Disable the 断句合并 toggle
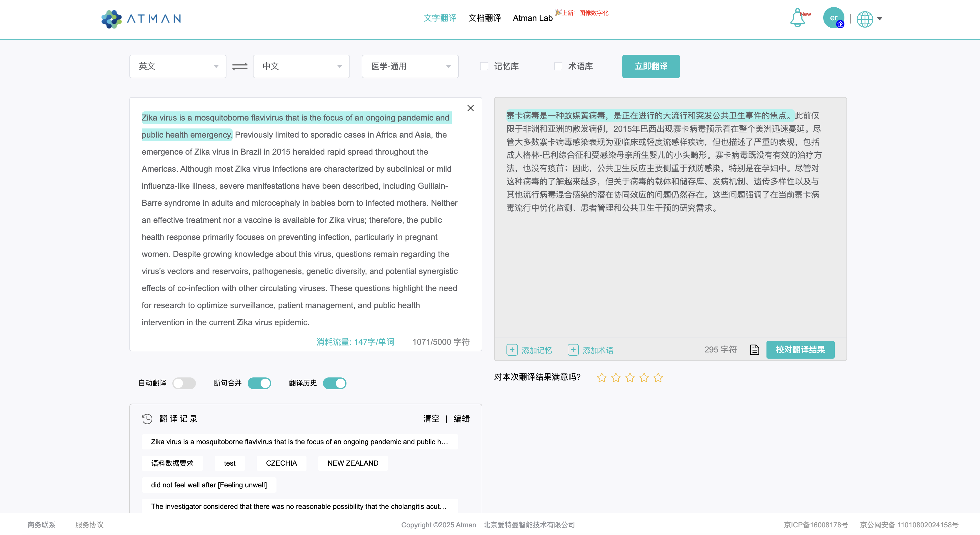The image size is (980, 535). pos(259,383)
